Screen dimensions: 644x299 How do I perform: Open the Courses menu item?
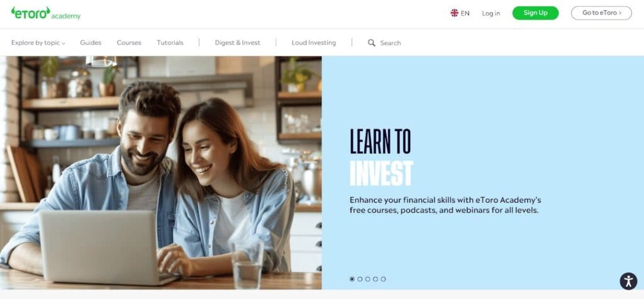coord(129,43)
